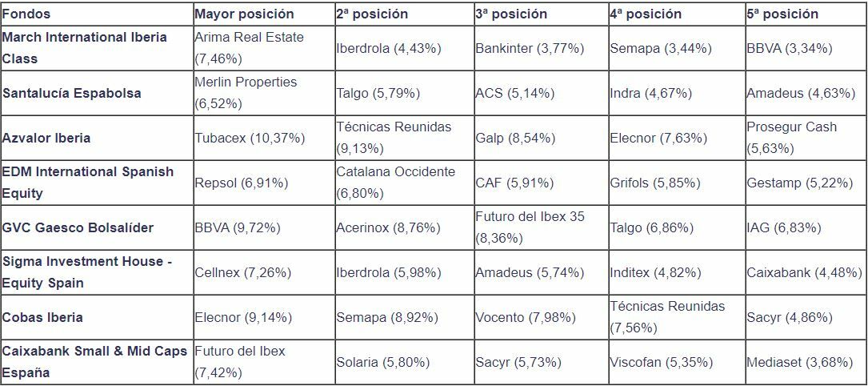
Task: Select the Azvalor Iberia row label
Action: click(x=46, y=138)
